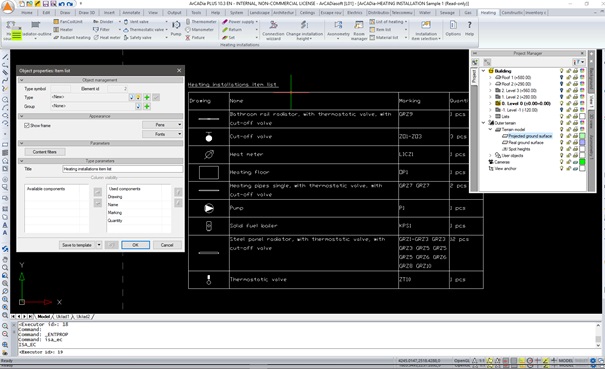
Task: Toggle visibility bulb for Cameras
Action: (561, 162)
